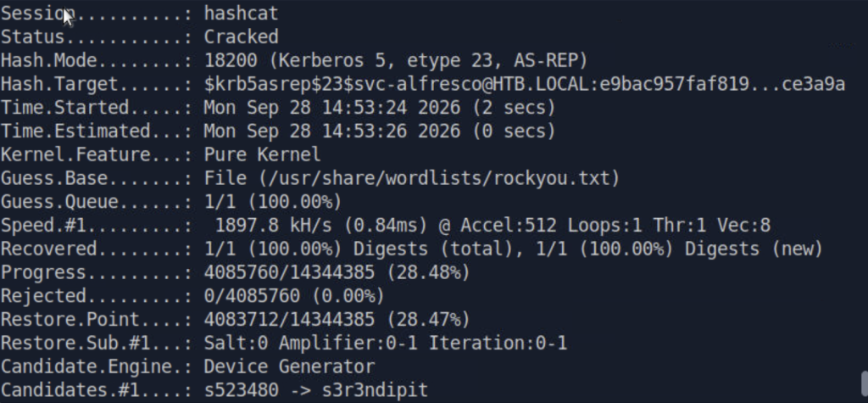Click the Pure Kernel feature text

click(262, 154)
